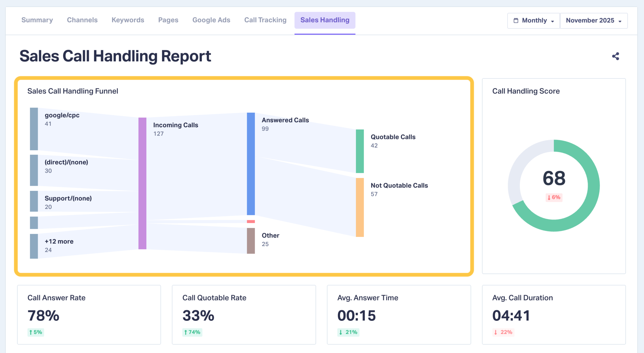Click the share icon
Viewport: 644px width, 353px height.
tap(615, 56)
